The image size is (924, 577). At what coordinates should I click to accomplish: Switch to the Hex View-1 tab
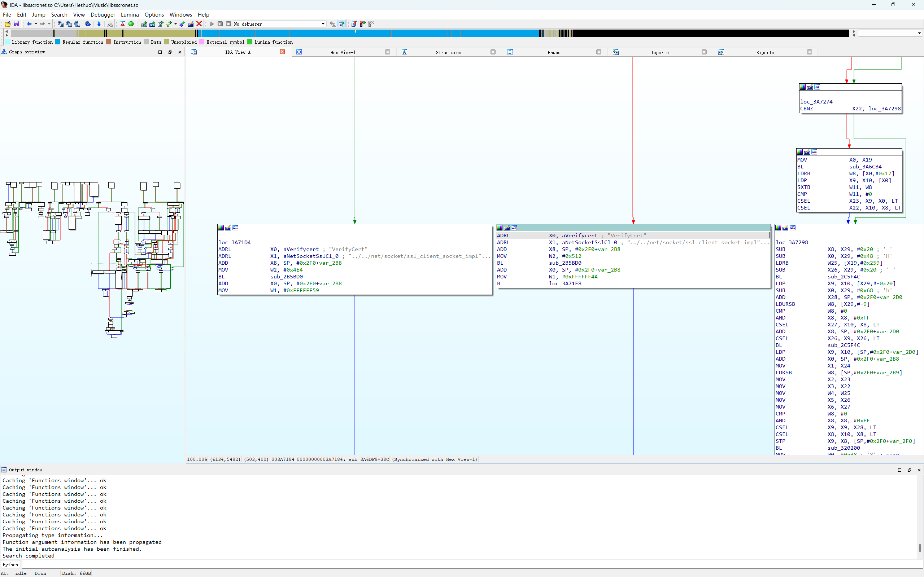(343, 52)
